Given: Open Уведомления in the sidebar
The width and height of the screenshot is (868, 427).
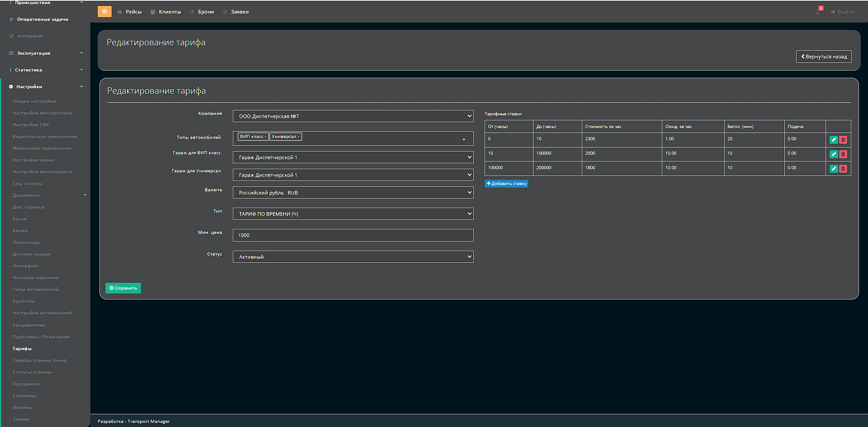Looking at the screenshot, I should pos(29,325).
